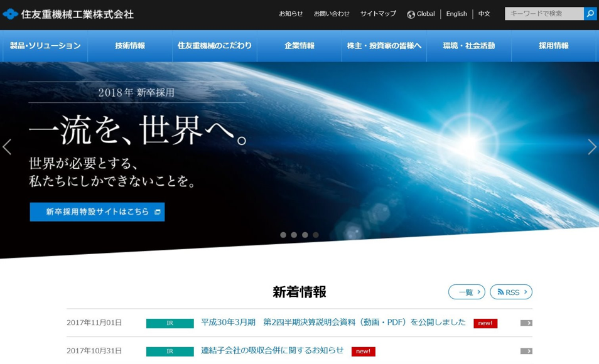Select the first carousel dot
Screen dimensions: 599x364
pos(283,235)
